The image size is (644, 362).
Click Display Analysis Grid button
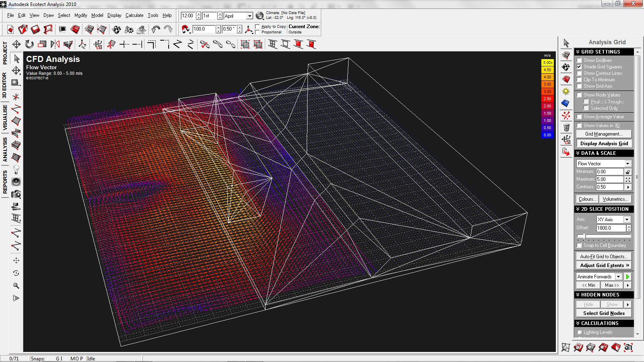tap(604, 144)
